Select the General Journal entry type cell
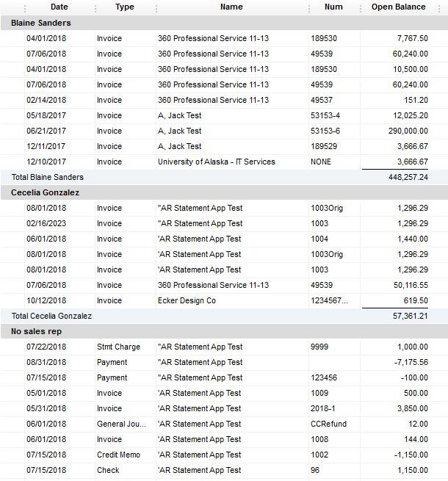The width and height of the screenshot is (448, 481). pos(121,424)
